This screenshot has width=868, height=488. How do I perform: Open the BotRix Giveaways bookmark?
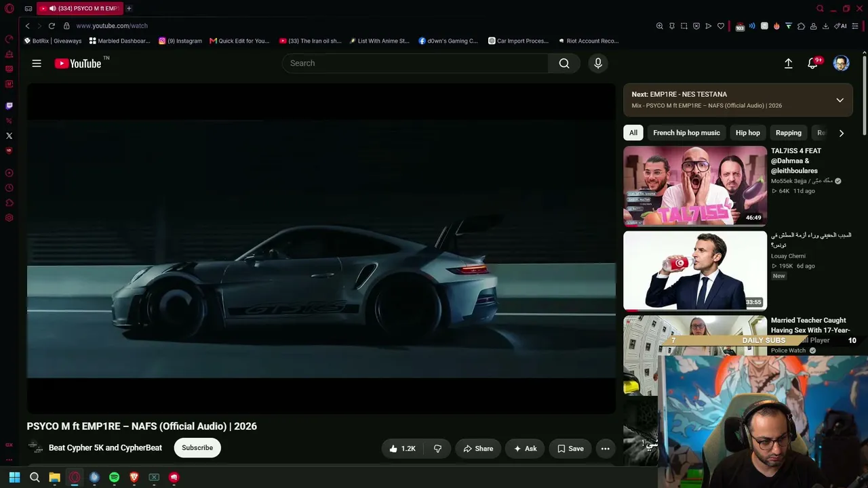pos(52,41)
